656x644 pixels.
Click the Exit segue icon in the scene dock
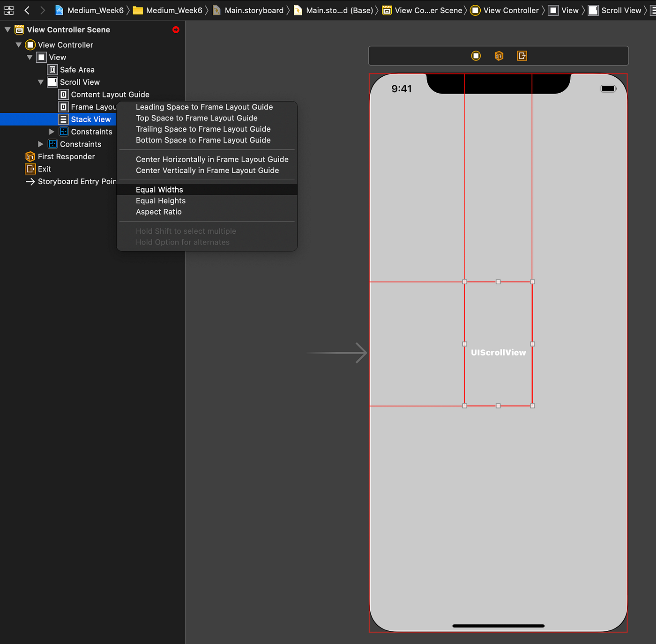click(30, 169)
